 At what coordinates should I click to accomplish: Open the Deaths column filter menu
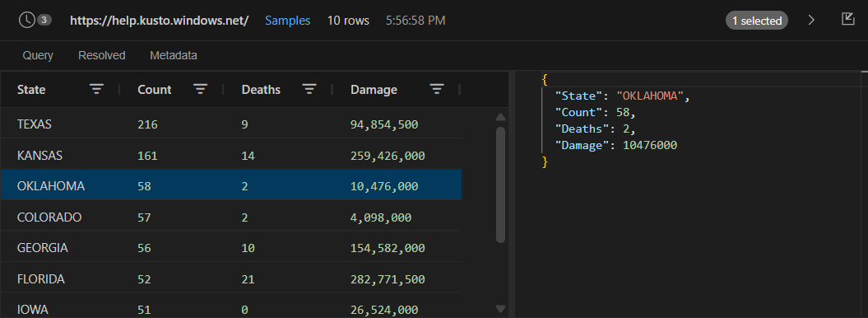(x=309, y=89)
